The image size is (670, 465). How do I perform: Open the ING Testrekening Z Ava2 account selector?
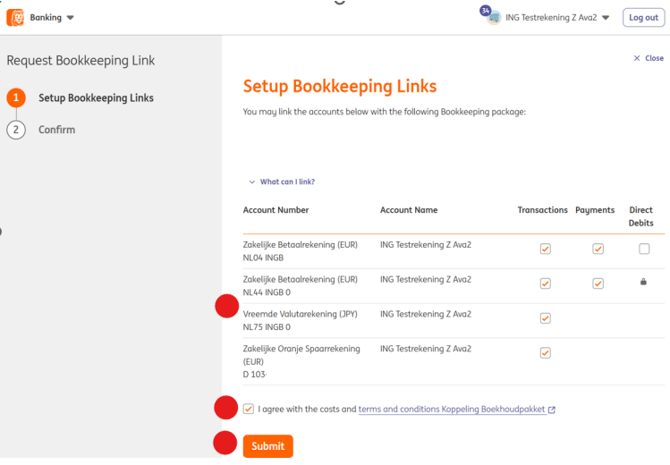557,17
